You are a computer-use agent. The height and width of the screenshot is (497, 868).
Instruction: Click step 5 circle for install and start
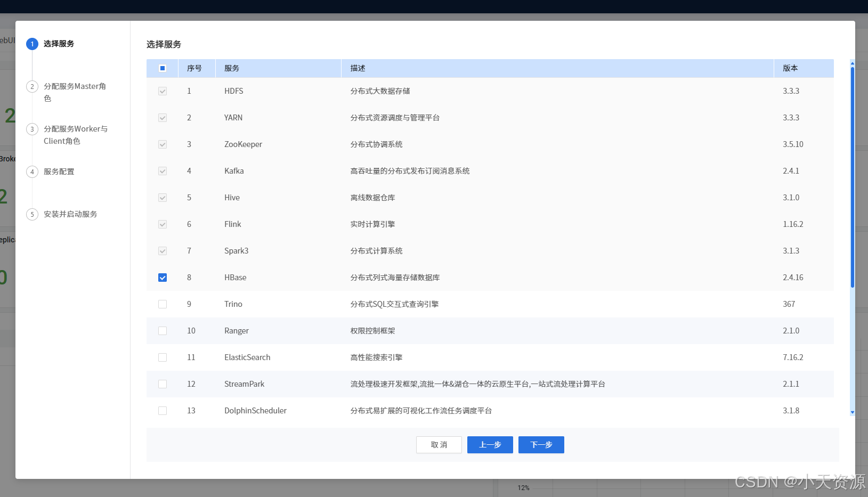[x=32, y=214]
